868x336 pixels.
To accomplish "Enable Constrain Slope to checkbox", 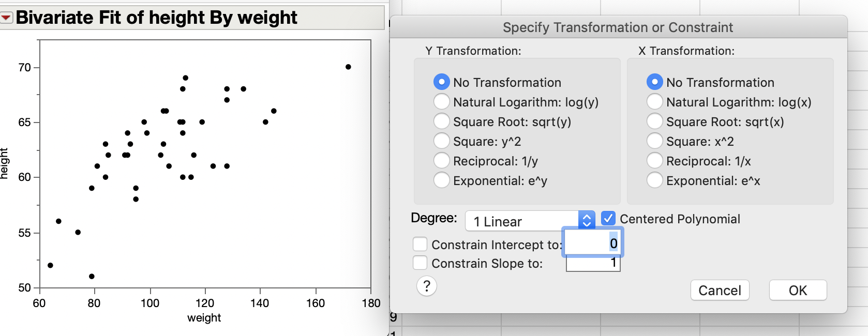I will click(420, 263).
